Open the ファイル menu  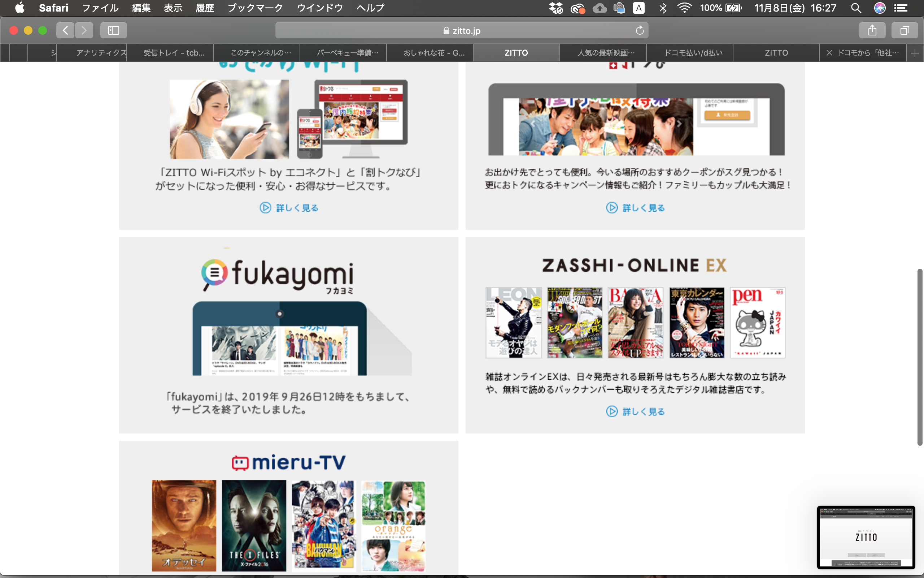coord(100,8)
